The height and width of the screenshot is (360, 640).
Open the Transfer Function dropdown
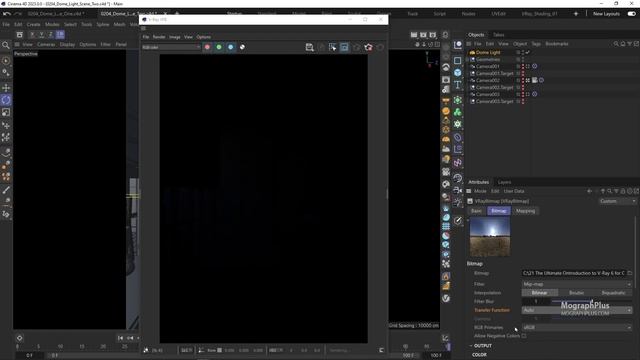[577, 310]
